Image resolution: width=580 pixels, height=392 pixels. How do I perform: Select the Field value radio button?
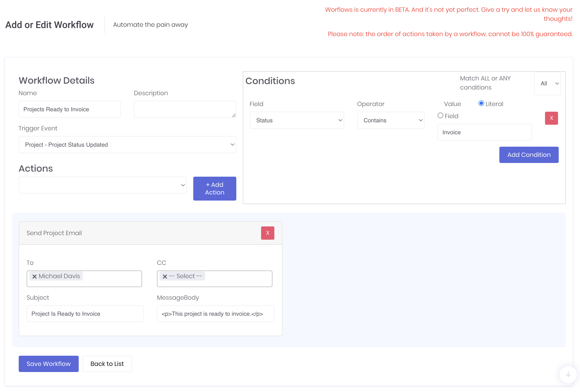point(440,116)
